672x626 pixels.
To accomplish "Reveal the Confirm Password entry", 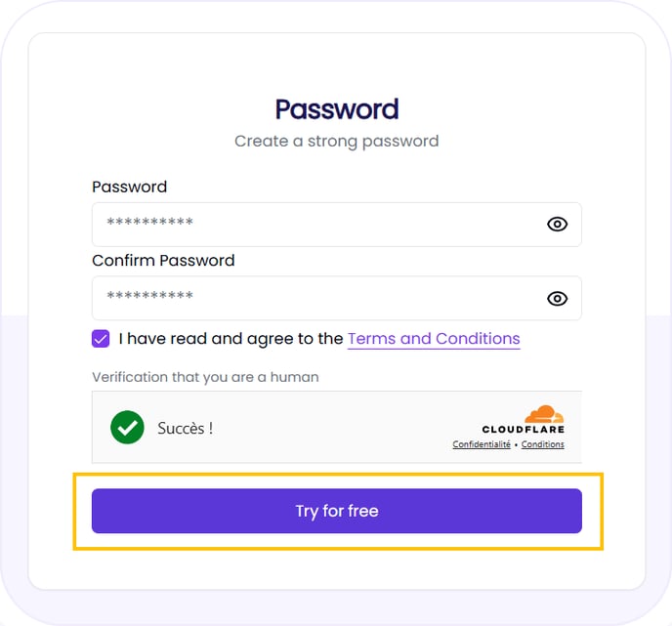I will click(x=557, y=299).
